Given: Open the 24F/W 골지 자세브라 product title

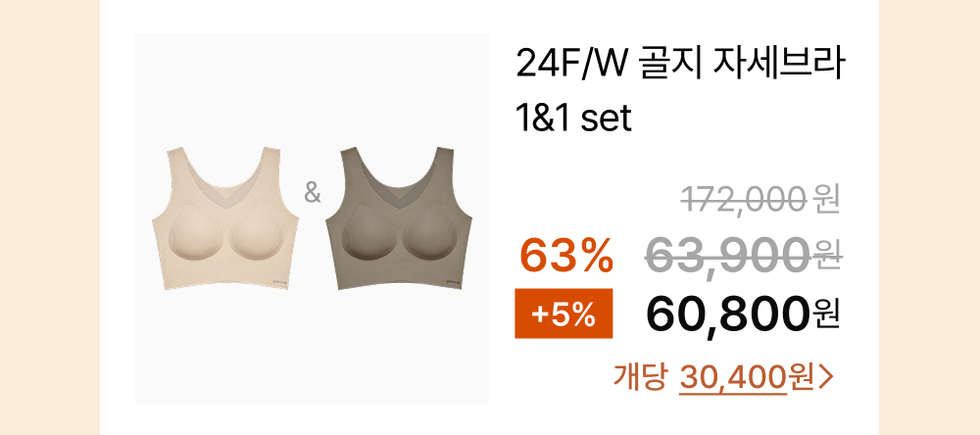Looking at the screenshot, I should [681, 67].
